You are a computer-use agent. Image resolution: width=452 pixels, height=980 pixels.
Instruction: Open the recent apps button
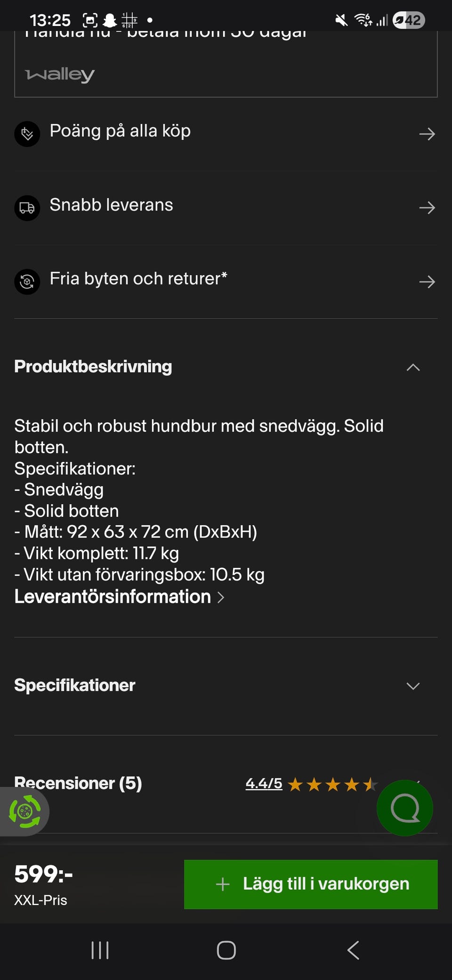pyautogui.click(x=100, y=950)
